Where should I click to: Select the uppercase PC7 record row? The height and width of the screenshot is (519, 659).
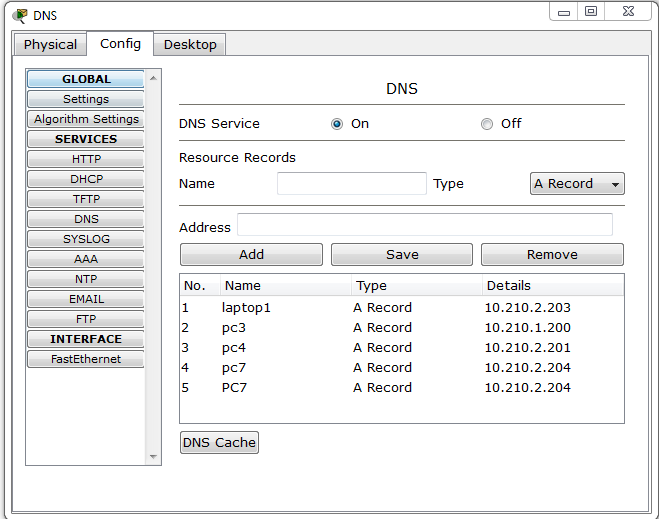point(402,387)
